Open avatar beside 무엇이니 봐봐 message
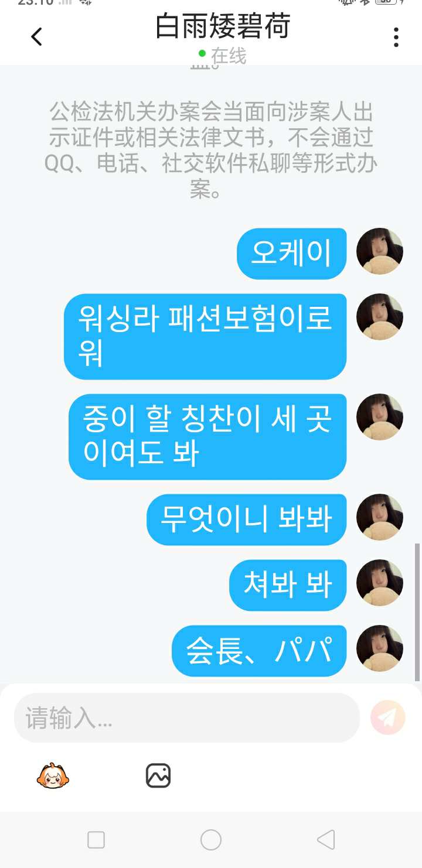This screenshot has height=868, width=422. [380, 517]
